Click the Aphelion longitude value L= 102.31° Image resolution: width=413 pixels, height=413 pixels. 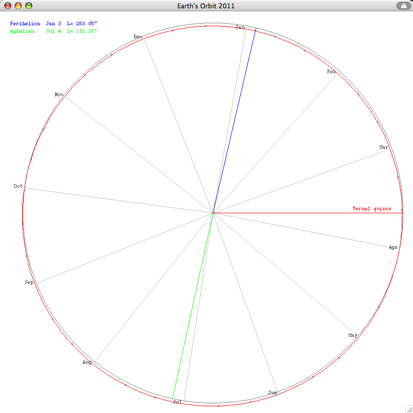(x=82, y=31)
